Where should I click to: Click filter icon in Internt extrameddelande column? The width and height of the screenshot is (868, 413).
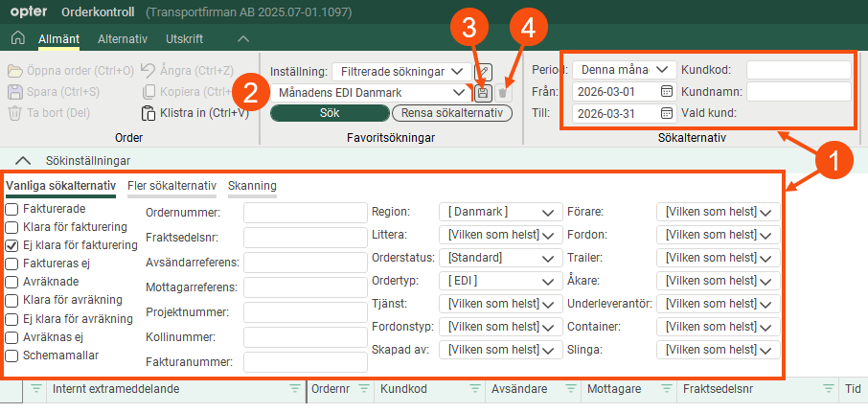click(x=36, y=389)
